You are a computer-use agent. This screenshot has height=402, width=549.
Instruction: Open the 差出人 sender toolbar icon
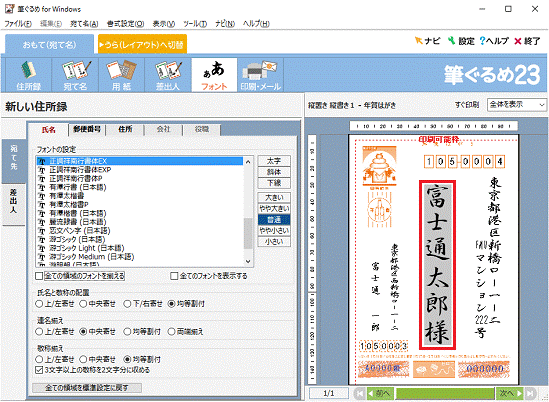pos(168,75)
